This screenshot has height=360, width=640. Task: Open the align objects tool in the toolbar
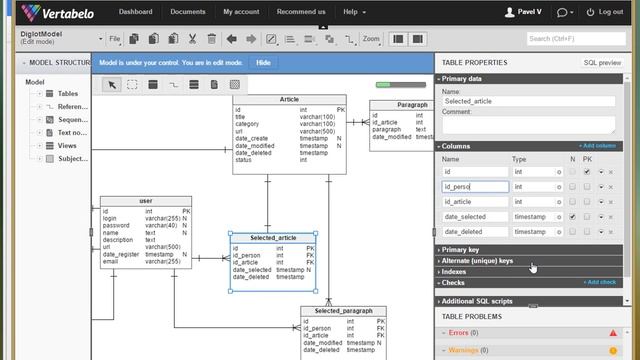click(290, 39)
